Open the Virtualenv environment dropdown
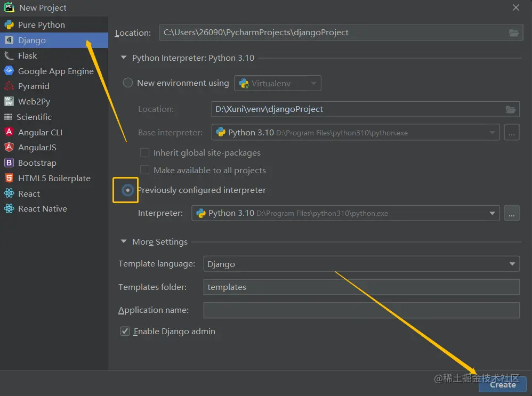This screenshot has width=532, height=396. 278,83
